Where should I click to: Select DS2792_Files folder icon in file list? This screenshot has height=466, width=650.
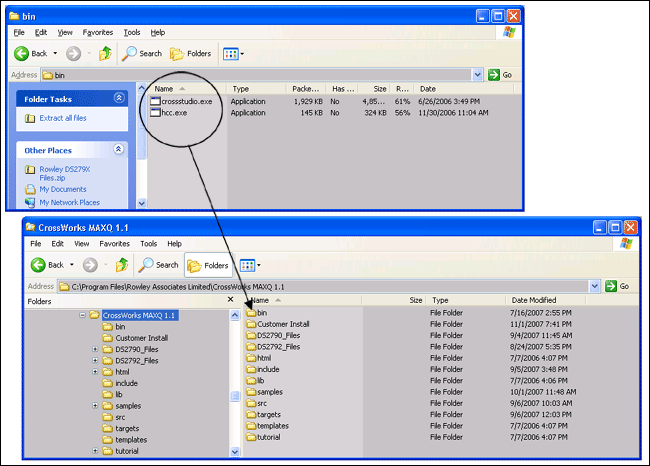click(252, 347)
